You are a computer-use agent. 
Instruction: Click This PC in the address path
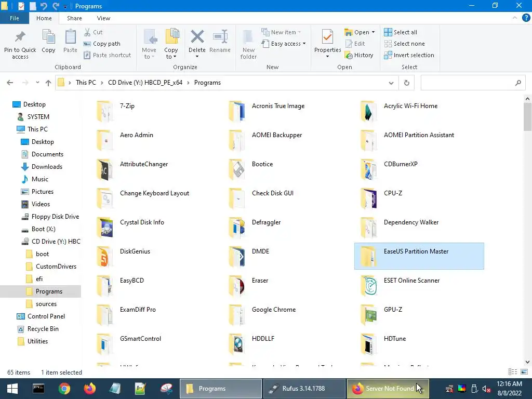(x=86, y=83)
